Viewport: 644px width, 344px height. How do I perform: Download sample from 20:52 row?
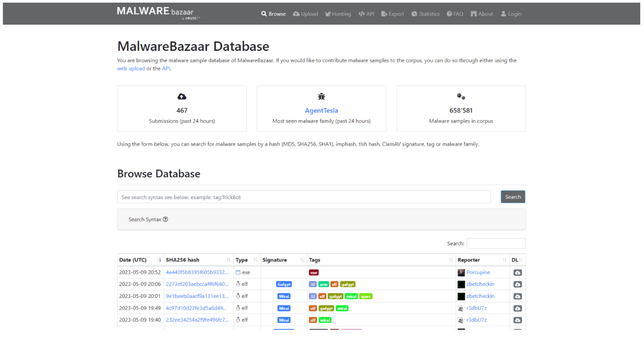517,272
